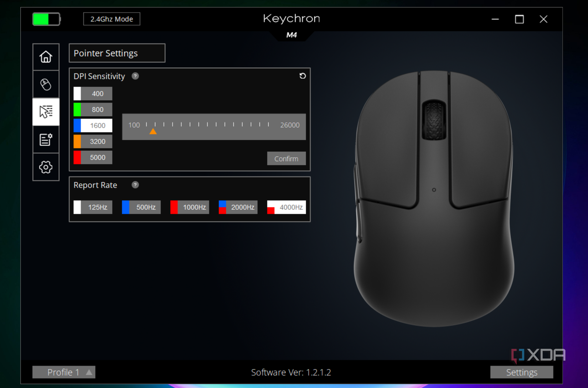Maximize the Keychron window
588x388 pixels.
click(x=519, y=19)
